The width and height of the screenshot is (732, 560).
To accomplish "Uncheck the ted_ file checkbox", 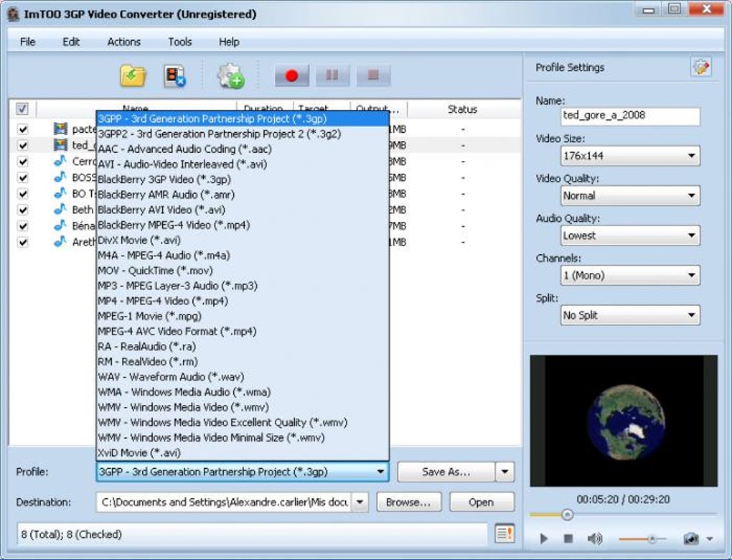I will (22, 145).
